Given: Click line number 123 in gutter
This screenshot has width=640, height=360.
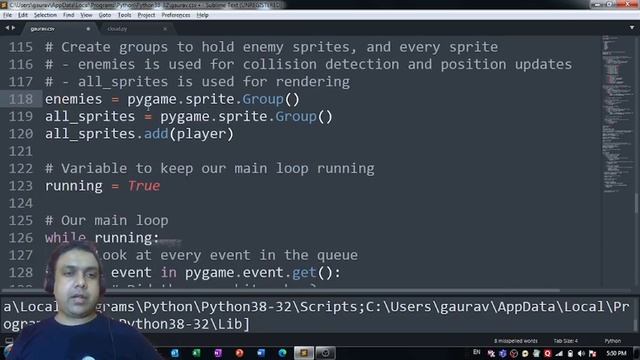Looking at the screenshot, I should click(20, 186).
